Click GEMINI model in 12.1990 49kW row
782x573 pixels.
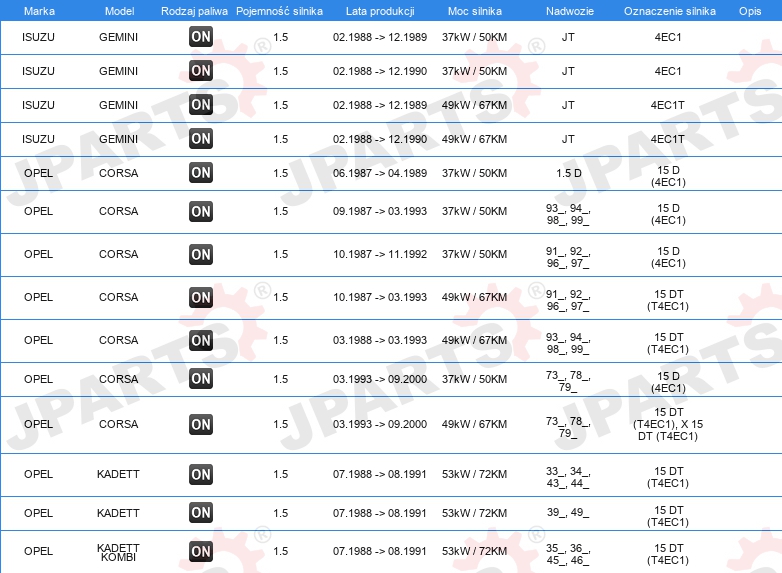point(118,139)
